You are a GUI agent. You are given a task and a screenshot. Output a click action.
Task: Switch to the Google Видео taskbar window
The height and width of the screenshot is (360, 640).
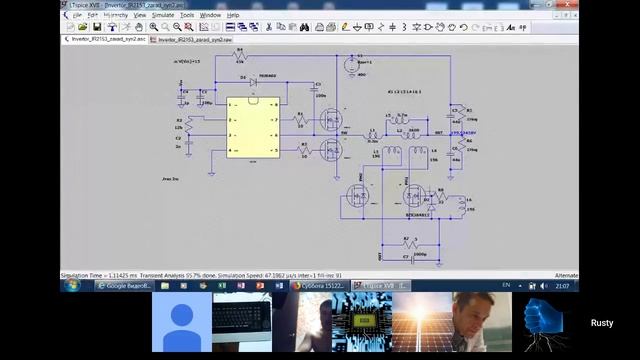pyautogui.click(x=124, y=286)
